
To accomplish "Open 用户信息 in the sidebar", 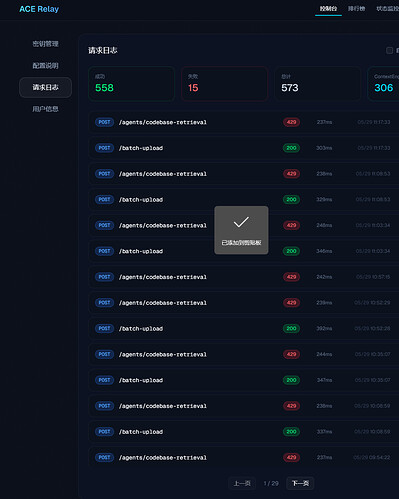I will coord(45,109).
